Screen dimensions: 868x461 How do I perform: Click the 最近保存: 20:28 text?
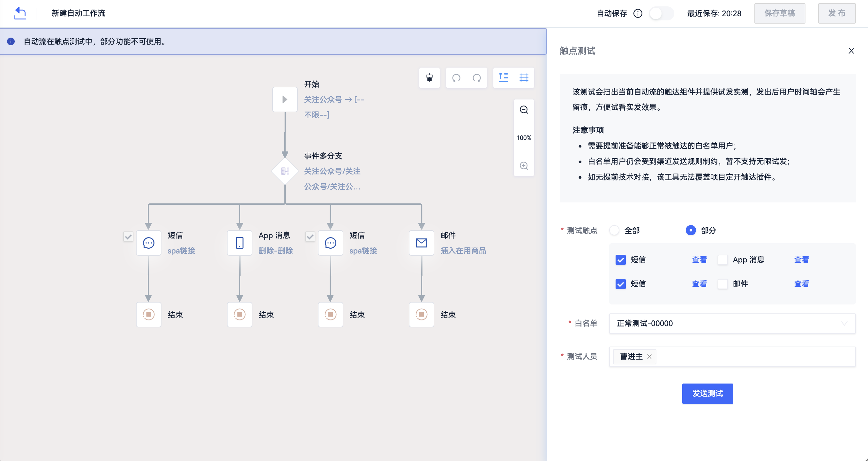tap(714, 13)
